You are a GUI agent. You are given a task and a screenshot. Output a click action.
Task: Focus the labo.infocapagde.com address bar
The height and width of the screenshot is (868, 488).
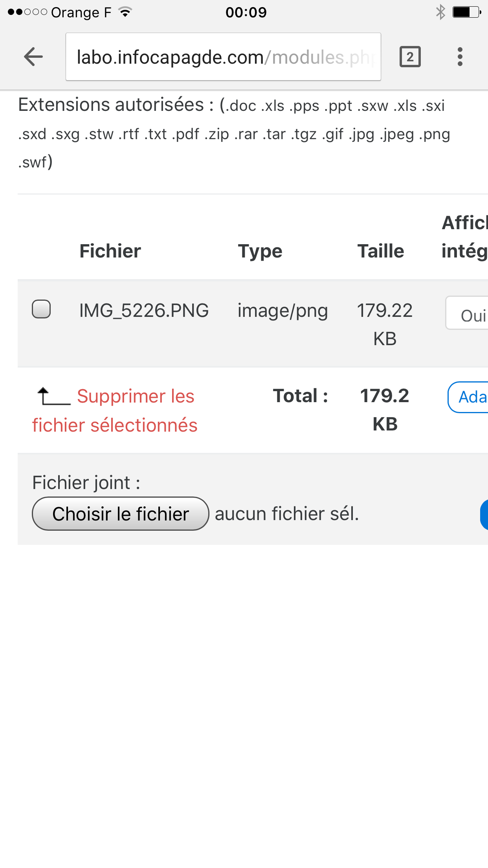point(223,57)
